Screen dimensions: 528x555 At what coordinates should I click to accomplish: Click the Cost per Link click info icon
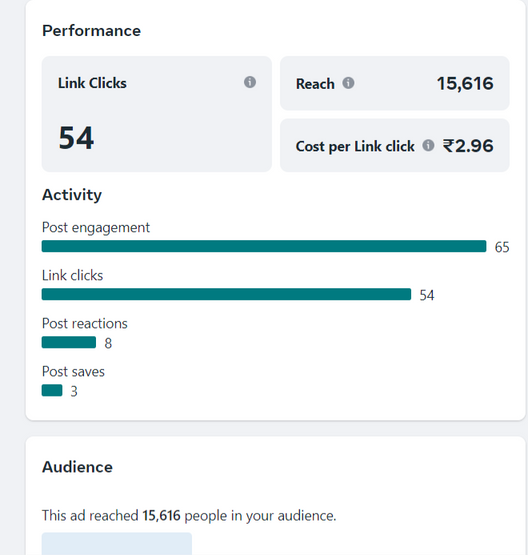pyautogui.click(x=428, y=145)
